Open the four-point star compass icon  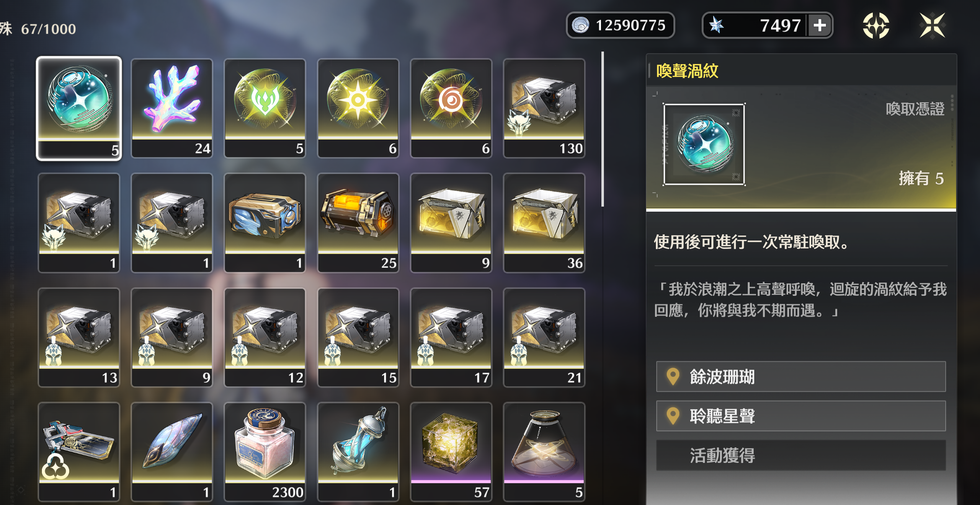pos(876,26)
